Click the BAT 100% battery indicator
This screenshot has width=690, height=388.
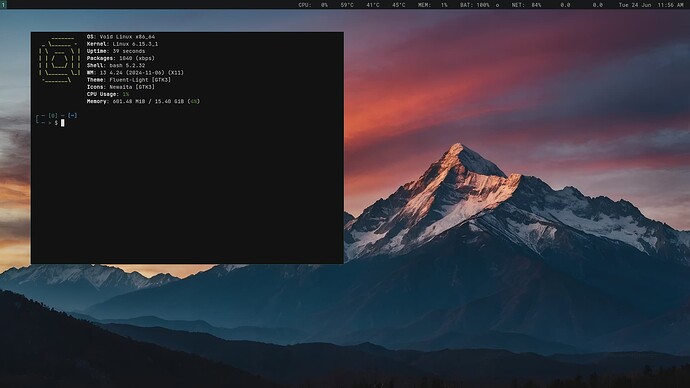[x=474, y=5]
